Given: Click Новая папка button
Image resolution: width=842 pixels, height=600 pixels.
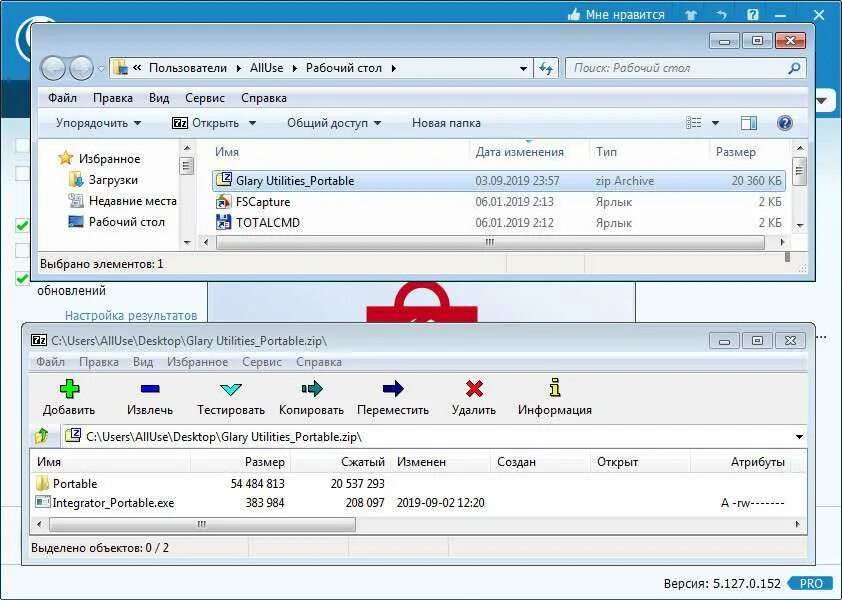Looking at the screenshot, I should pos(446,123).
